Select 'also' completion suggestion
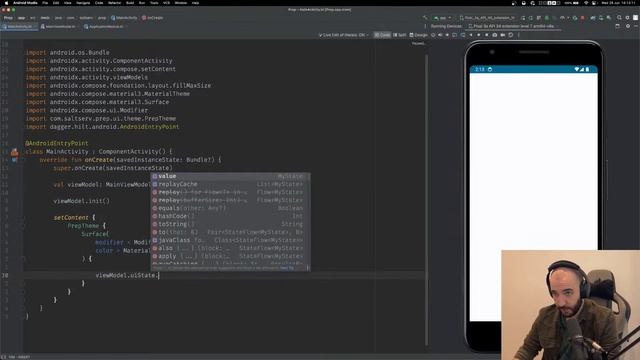The width and height of the screenshot is (640, 360). pyautogui.click(x=231, y=248)
